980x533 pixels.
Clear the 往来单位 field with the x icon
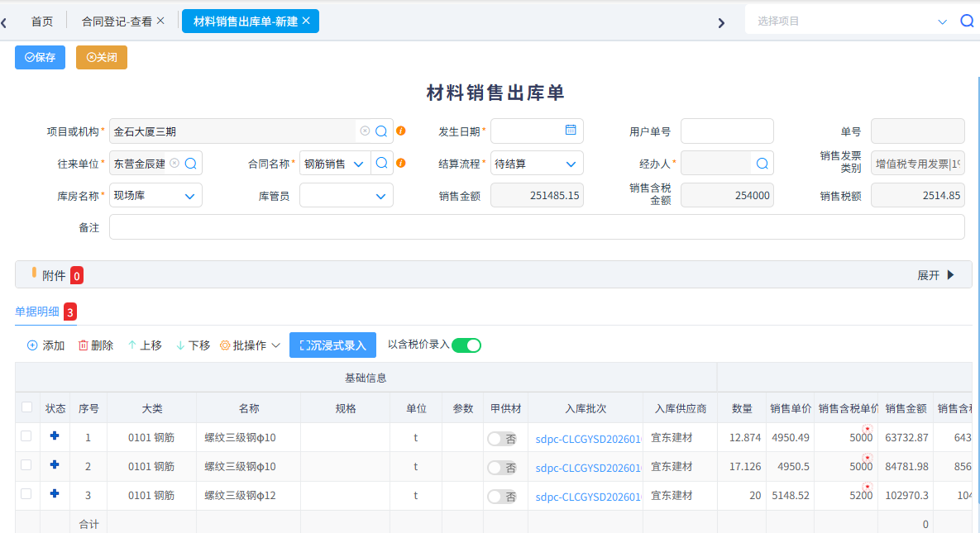(174, 164)
